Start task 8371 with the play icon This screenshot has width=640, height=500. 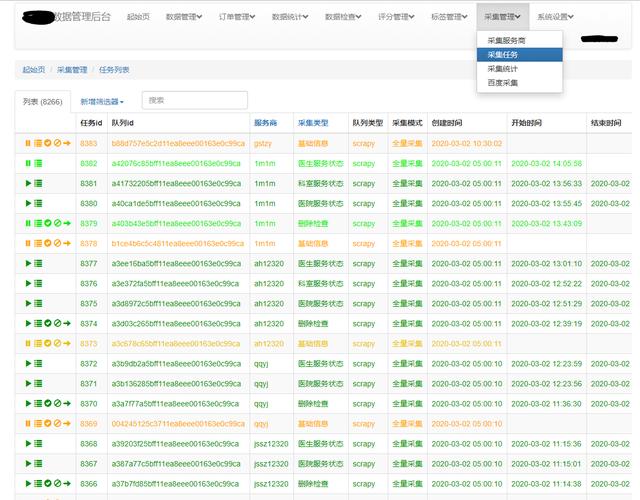(28, 383)
